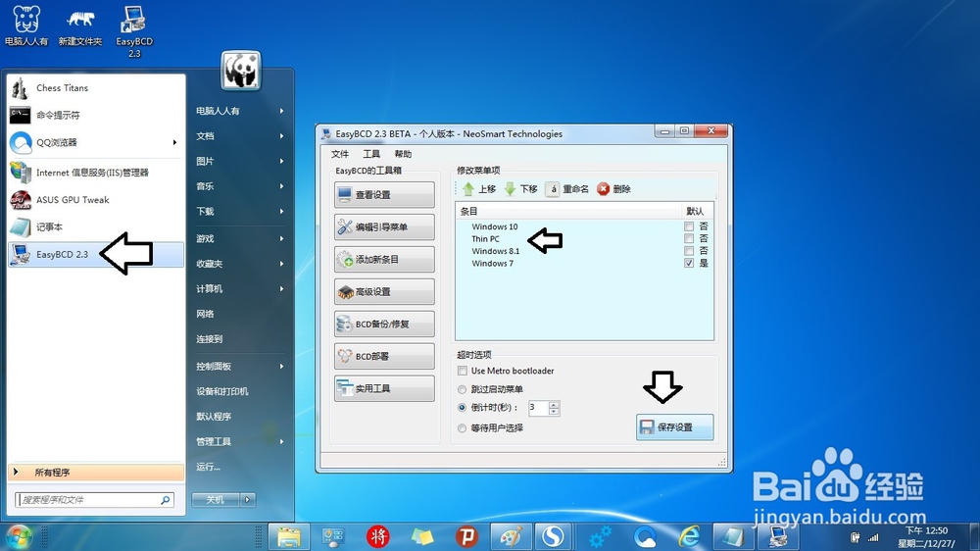Click 运行... in Start menu

[x=241, y=467]
